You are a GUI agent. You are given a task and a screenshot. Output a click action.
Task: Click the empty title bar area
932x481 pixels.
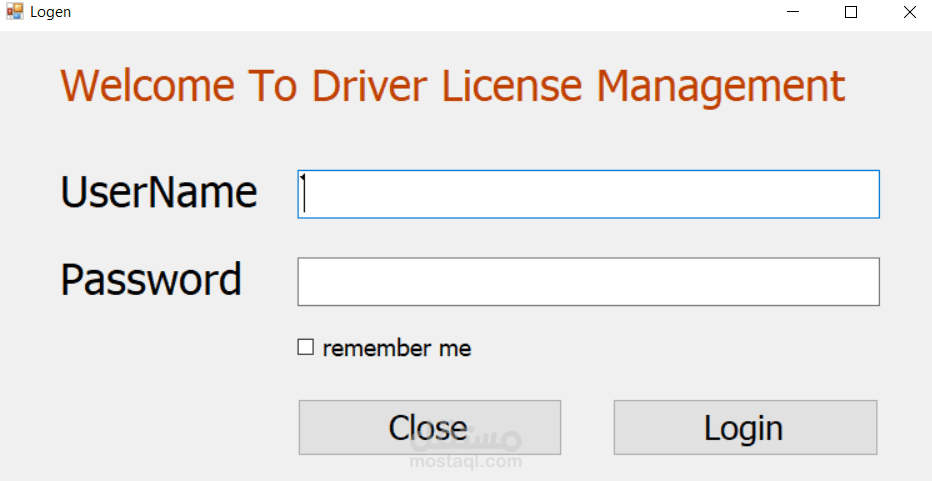[400, 12]
